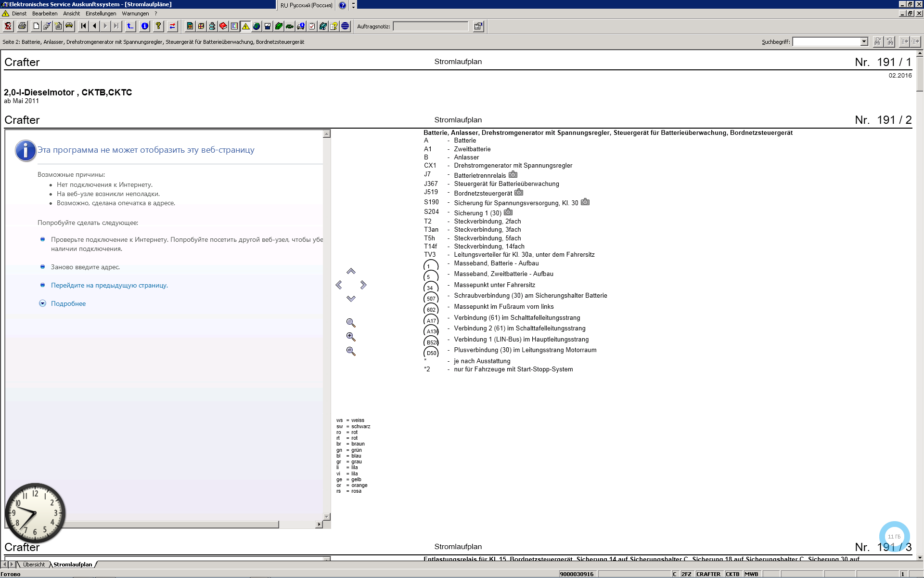The height and width of the screenshot is (578, 924).
Task: Click the blank new document toolbar icon
Action: (x=36, y=26)
